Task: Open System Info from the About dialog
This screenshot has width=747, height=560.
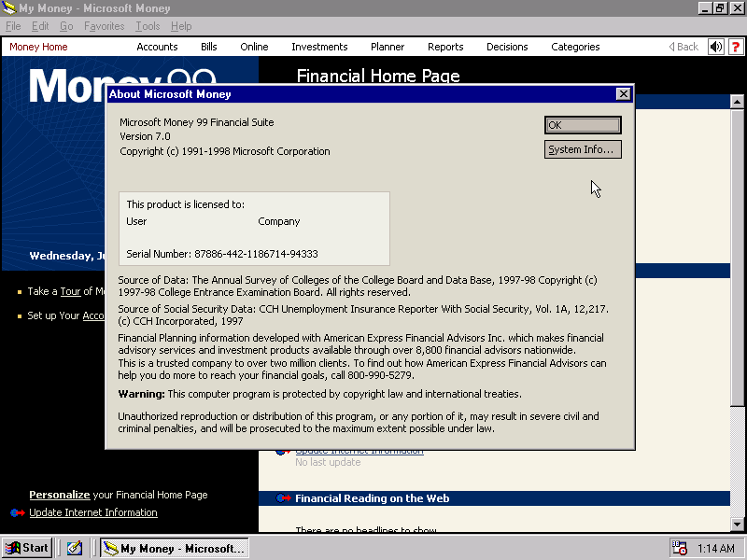Action: point(583,149)
